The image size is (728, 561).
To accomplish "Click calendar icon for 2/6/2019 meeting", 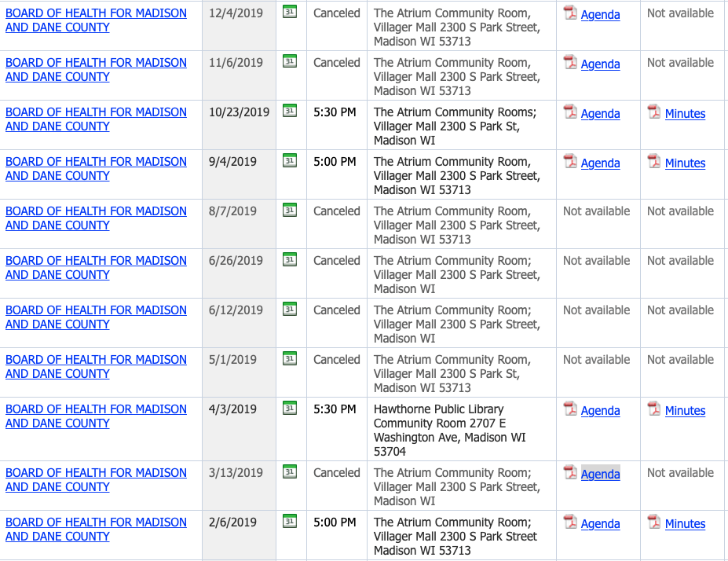I will [x=290, y=521].
